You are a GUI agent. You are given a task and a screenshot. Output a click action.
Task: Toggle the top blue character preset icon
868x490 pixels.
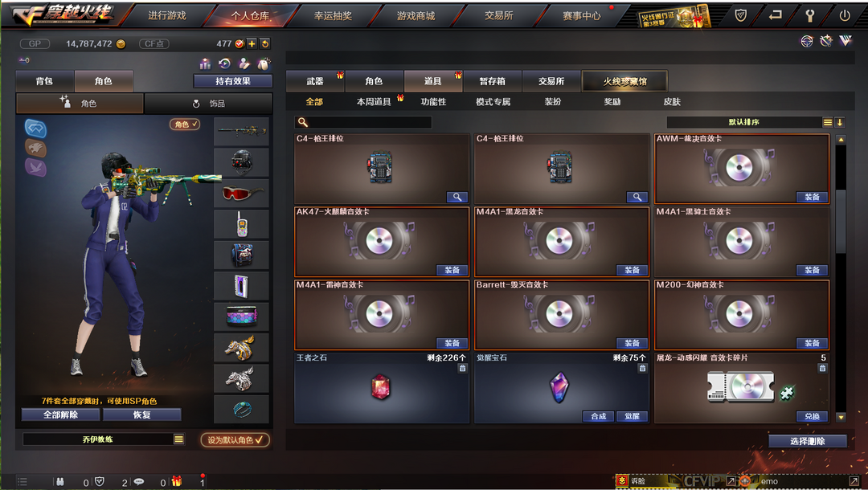click(x=35, y=129)
